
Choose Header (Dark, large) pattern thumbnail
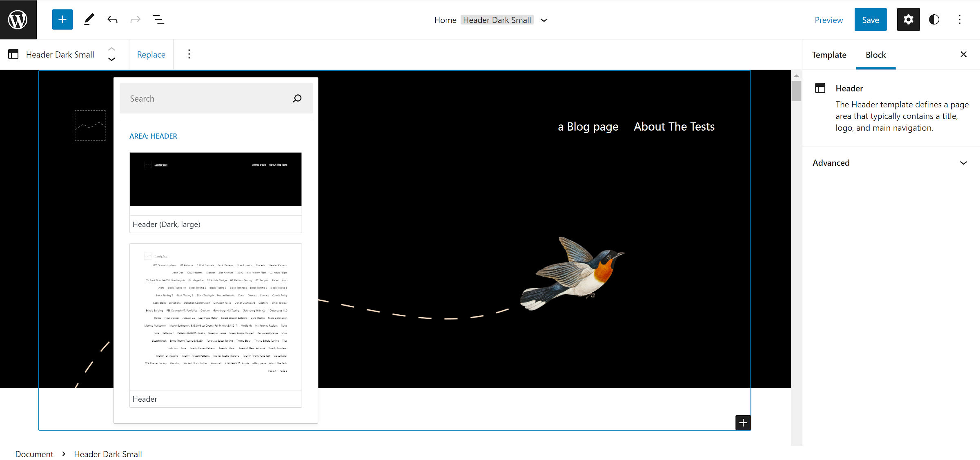pos(216,180)
